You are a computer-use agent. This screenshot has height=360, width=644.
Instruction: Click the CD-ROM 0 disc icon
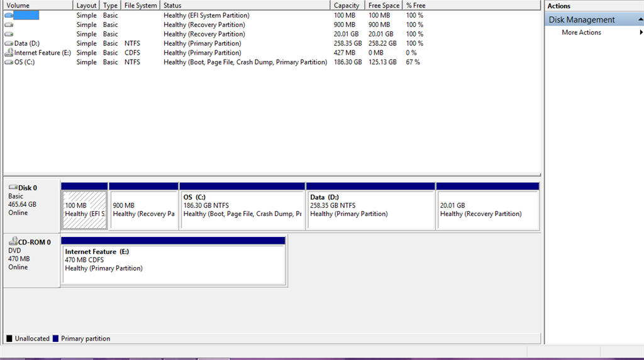(x=13, y=241)
